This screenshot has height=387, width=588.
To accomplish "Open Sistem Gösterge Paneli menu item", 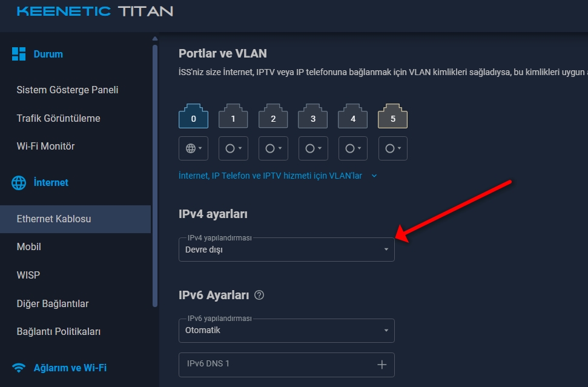I will point(67,90).
